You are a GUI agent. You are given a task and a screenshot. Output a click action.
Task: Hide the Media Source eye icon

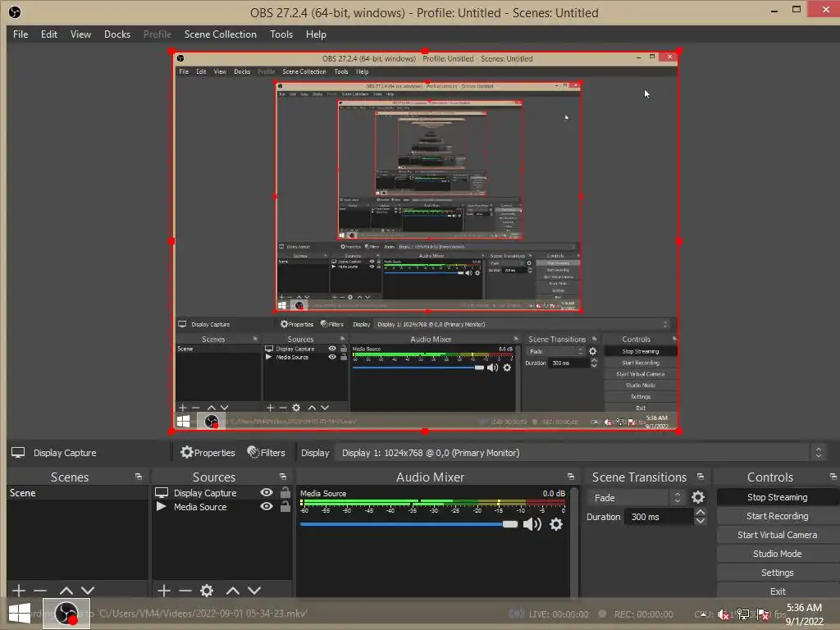tap(267, 506)
